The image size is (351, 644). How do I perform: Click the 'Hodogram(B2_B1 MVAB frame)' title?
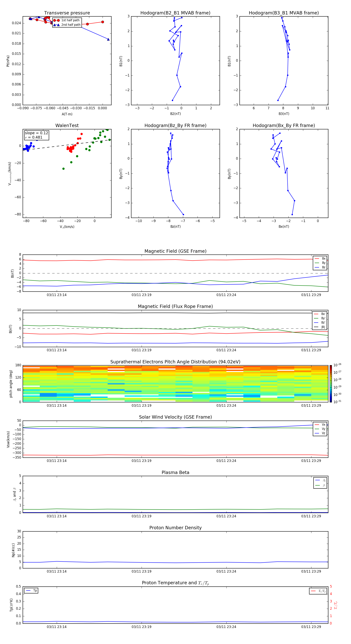tap(175, 13)
